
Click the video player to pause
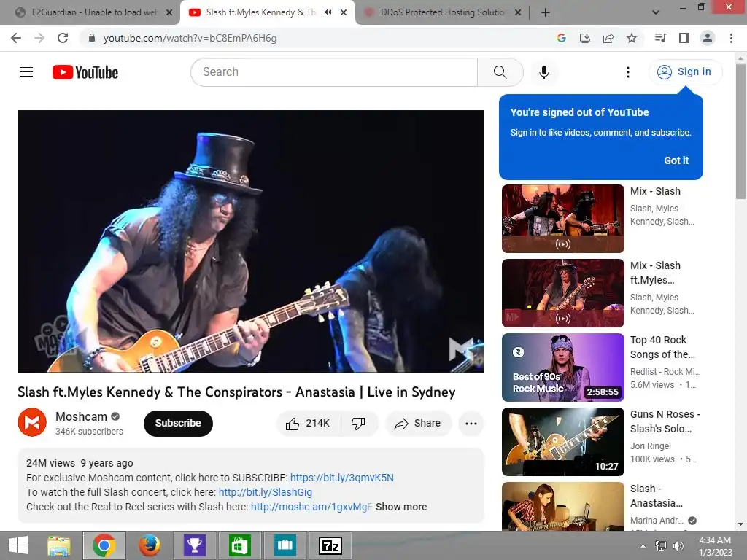251,241
